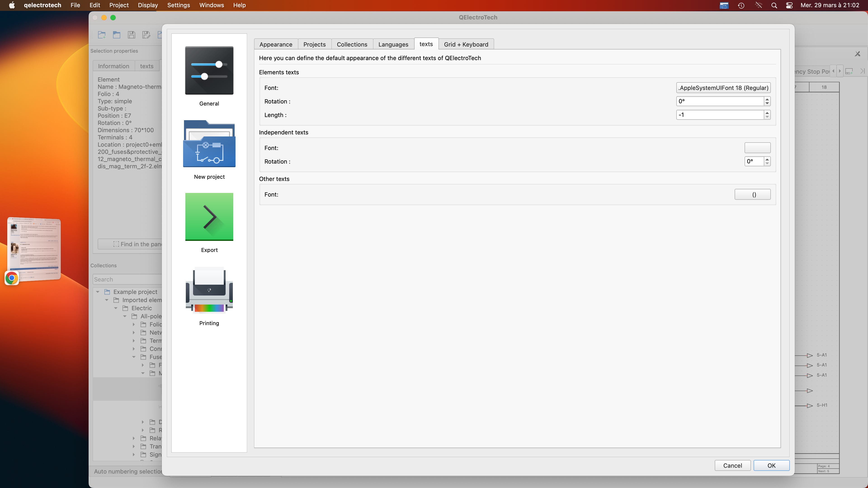Click the Length input field showing -1
Image resolution: width=868 pixels, height=488 pixels.
(x=720, y=115)
